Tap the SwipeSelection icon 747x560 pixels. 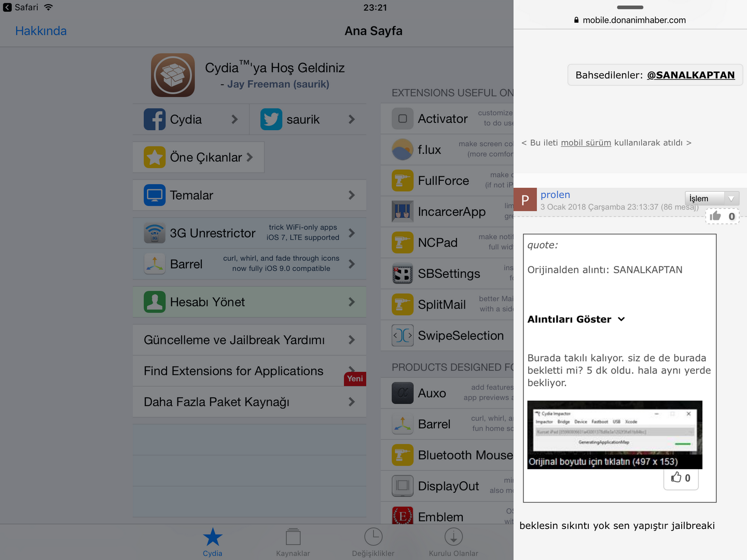point(403,335)
